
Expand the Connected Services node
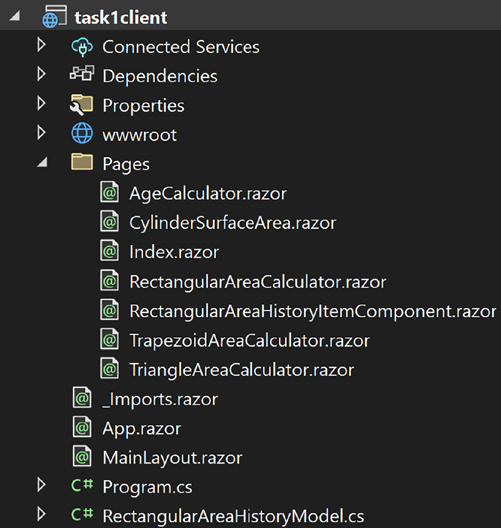pos(41,45)
